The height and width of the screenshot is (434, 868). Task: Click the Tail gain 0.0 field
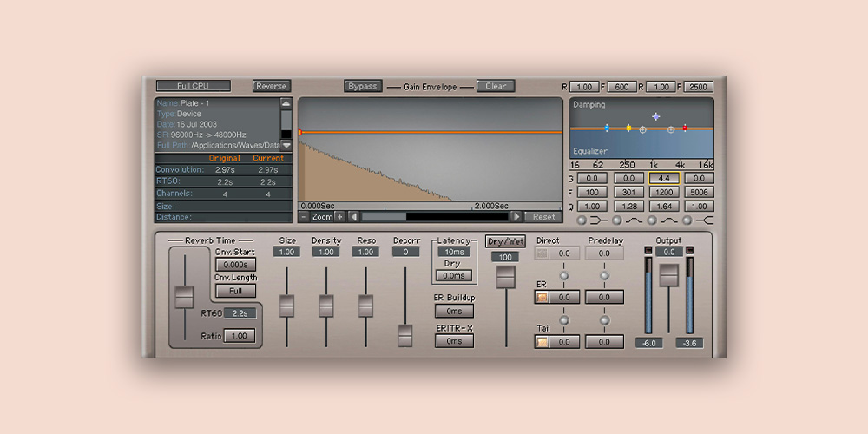click(564, 341)
